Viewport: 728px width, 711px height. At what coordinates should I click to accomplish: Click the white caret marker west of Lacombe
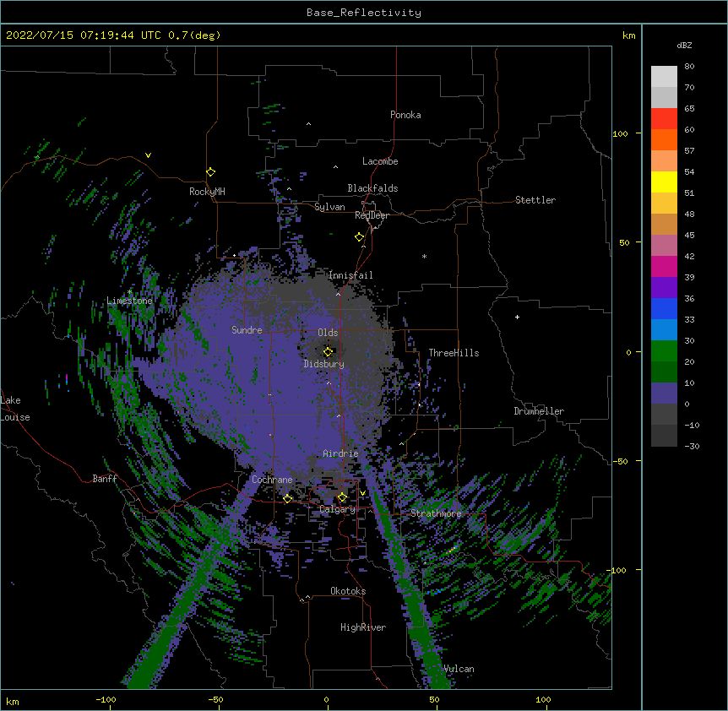coord(335,166)
